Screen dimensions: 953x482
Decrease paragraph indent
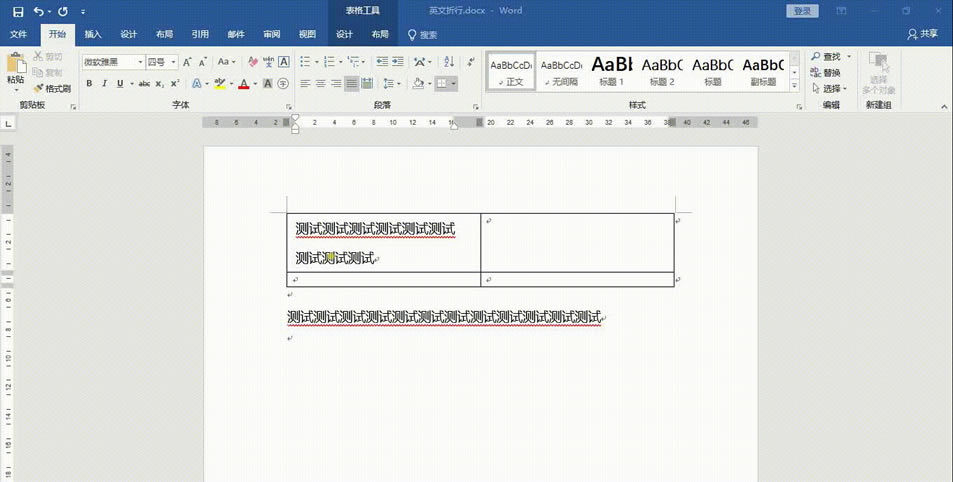[x=382, y=62]
